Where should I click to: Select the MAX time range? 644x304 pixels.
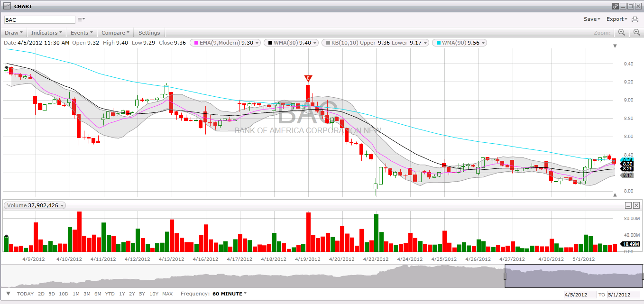tap(167, 294)
